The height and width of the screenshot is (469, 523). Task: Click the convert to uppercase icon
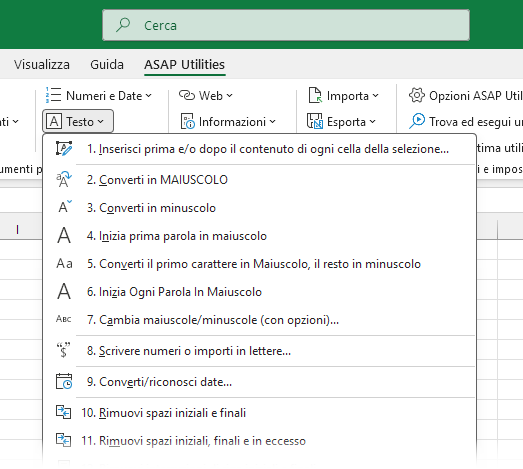click(64, 179)
